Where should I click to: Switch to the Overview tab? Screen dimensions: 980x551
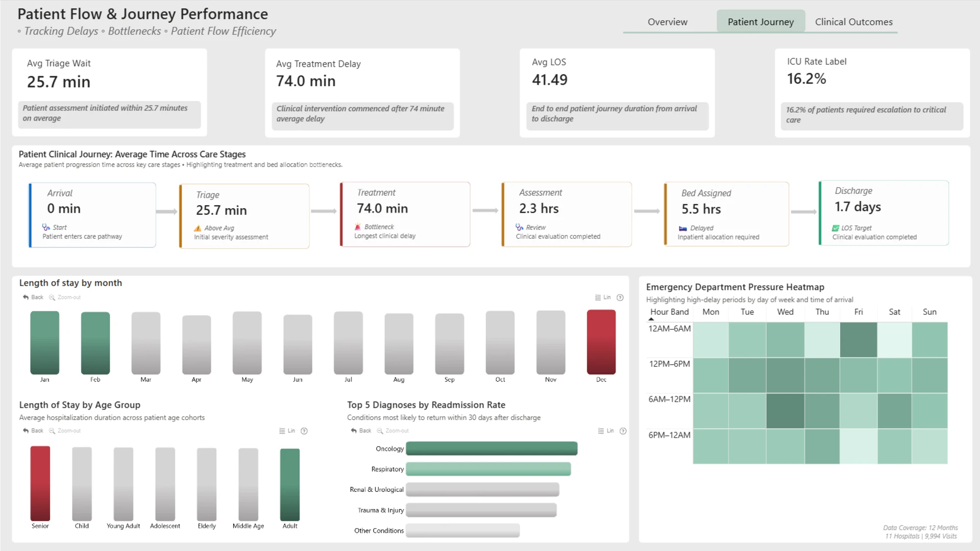pos(667,22)
